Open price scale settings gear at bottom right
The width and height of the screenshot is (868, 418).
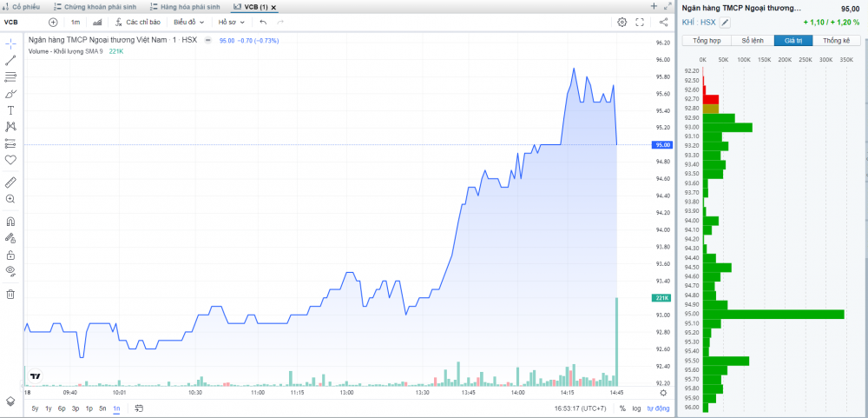click(x=664, y=393)
